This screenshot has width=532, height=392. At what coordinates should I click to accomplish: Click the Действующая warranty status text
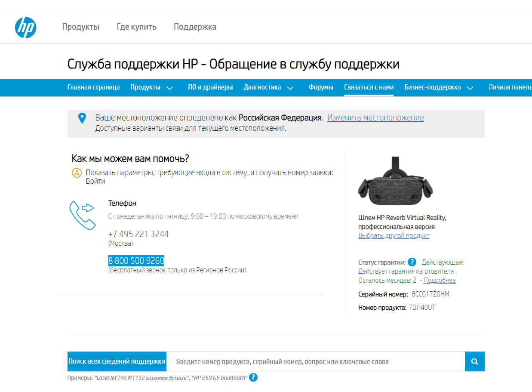point(443,262)
